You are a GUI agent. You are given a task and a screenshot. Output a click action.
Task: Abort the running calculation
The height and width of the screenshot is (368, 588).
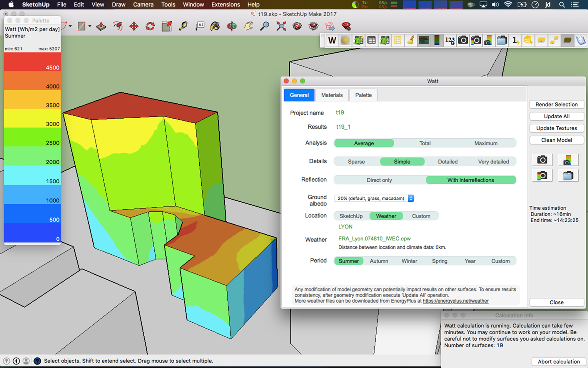click(559, 362)
